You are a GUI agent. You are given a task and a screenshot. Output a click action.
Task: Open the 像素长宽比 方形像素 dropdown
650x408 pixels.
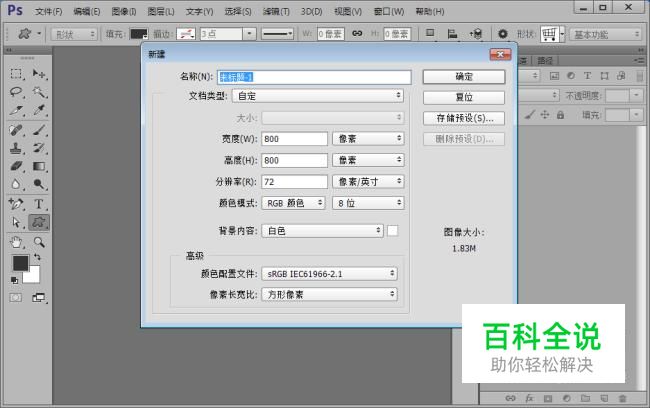click(329, 294)
